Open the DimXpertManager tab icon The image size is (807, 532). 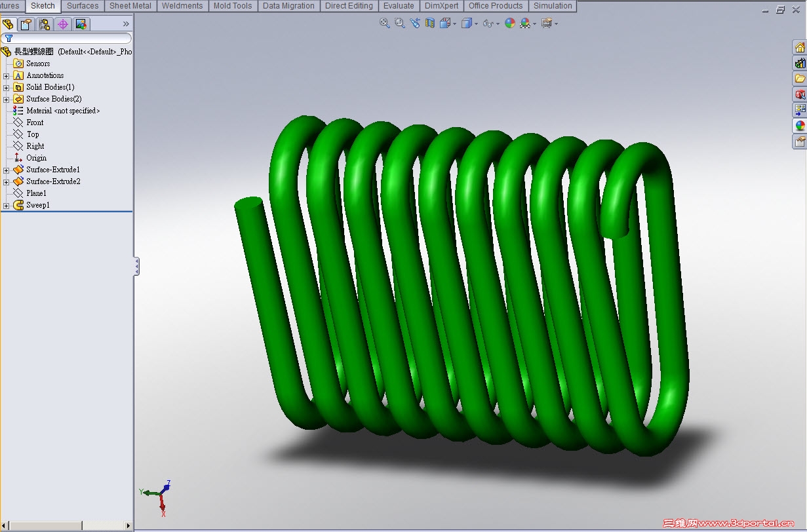63,24
